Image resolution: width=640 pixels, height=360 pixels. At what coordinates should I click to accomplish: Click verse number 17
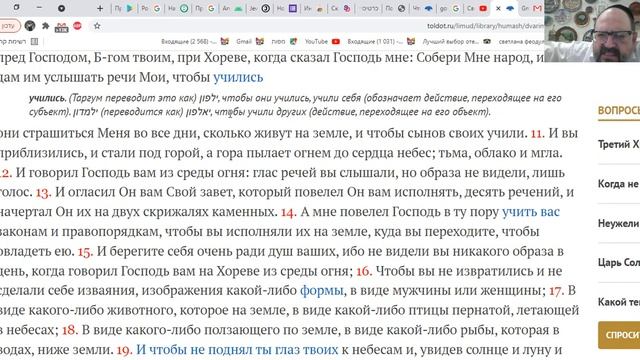557,291
